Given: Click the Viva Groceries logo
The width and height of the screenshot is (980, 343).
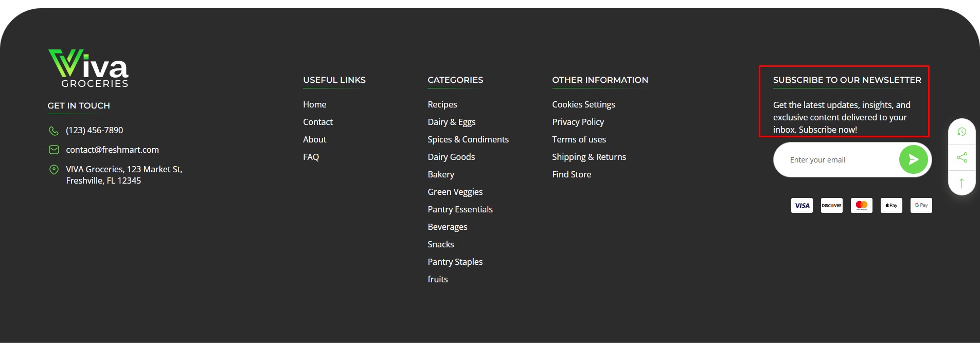Looking at the screenshot, I should pyautogui.click(x=88, y=68).
